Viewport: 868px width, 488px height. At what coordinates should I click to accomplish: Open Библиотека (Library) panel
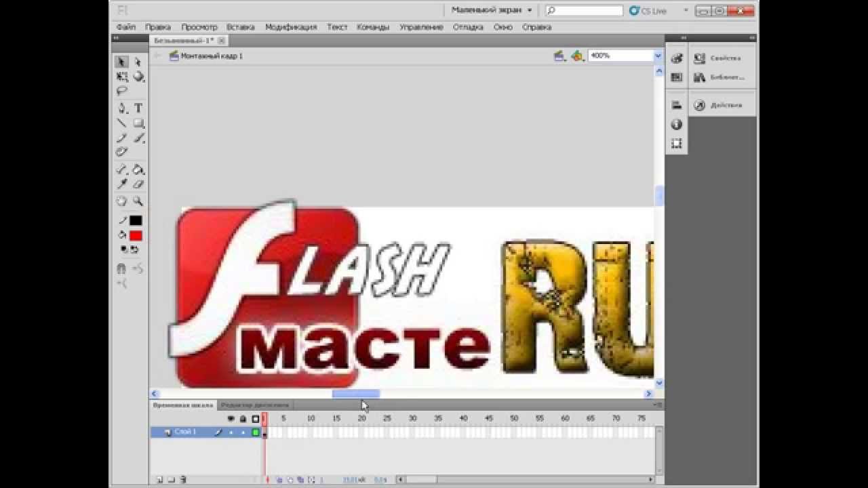pyautogui.click(x=719, y=77)
